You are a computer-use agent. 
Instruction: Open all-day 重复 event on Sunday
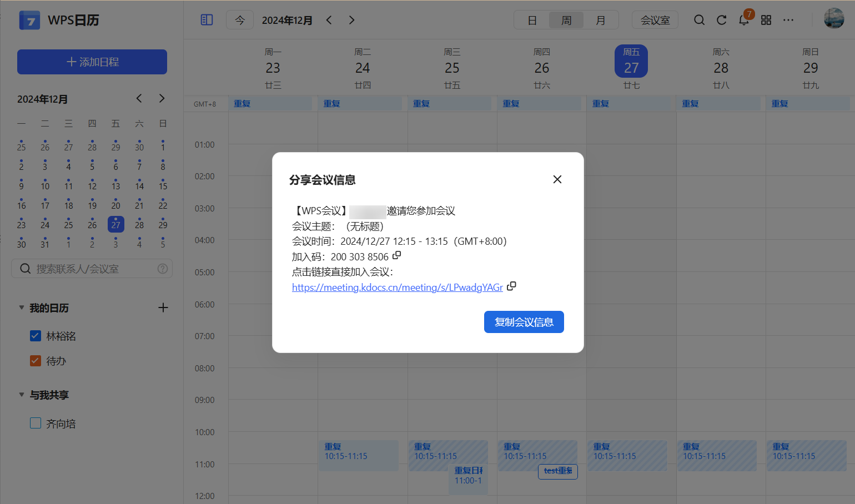pyautogui.click(x=809, y=103)
